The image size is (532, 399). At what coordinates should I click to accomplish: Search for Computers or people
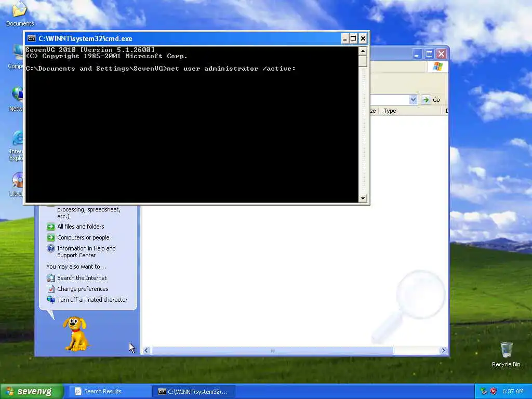pyautogui.click(x=83, y=237)
